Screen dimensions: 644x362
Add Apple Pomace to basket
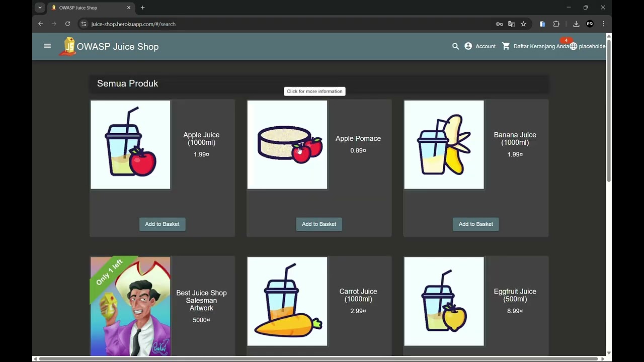(x=319, y=224)
